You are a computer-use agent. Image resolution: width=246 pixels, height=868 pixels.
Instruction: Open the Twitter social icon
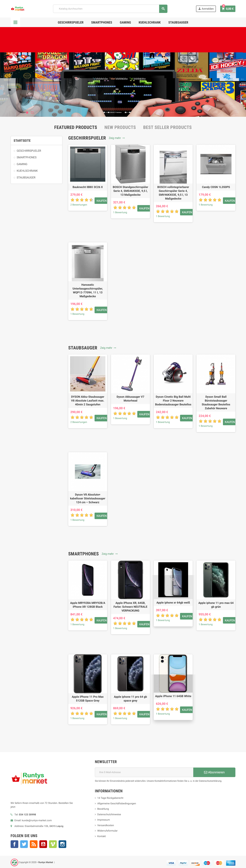click(x=24, y=844)
